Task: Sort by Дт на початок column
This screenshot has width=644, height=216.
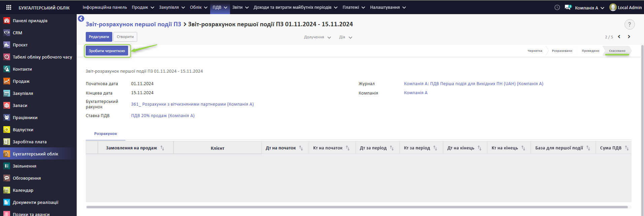Action: point(285,148)
